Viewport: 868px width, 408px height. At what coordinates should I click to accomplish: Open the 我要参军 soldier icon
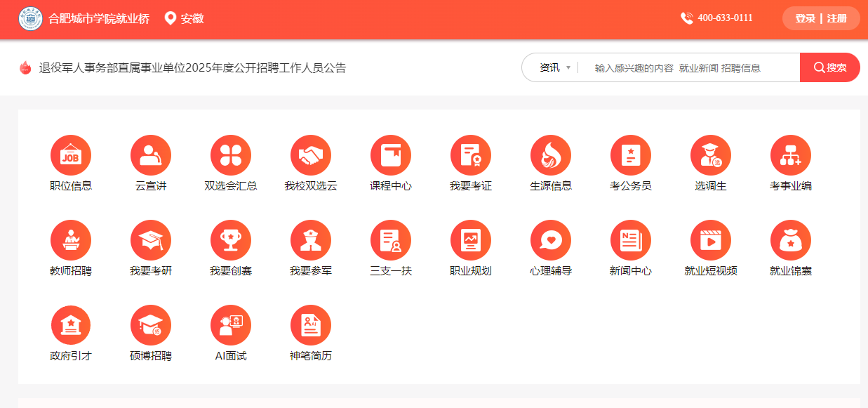[x=311, y=240]
